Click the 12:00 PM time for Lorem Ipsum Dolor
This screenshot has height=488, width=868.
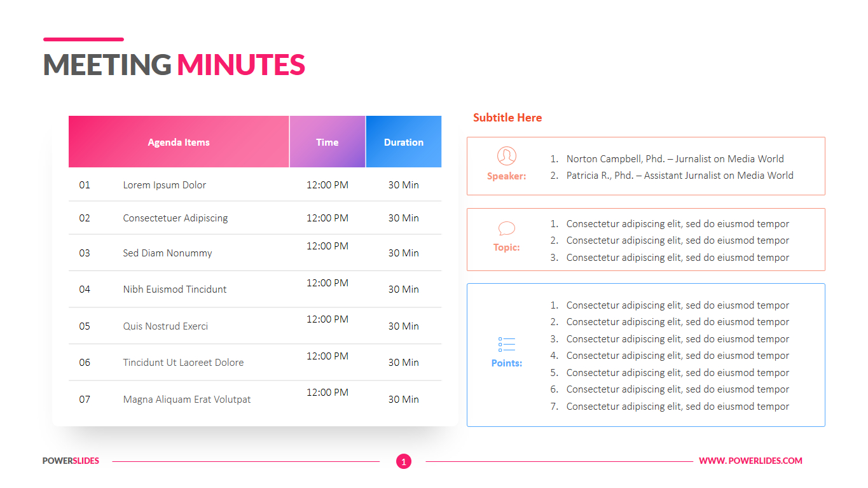pos(327,185)
